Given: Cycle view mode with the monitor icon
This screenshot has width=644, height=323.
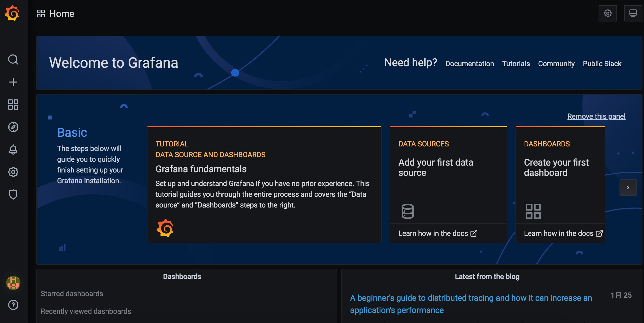Looking at the screenshot, I should point(633,13).
